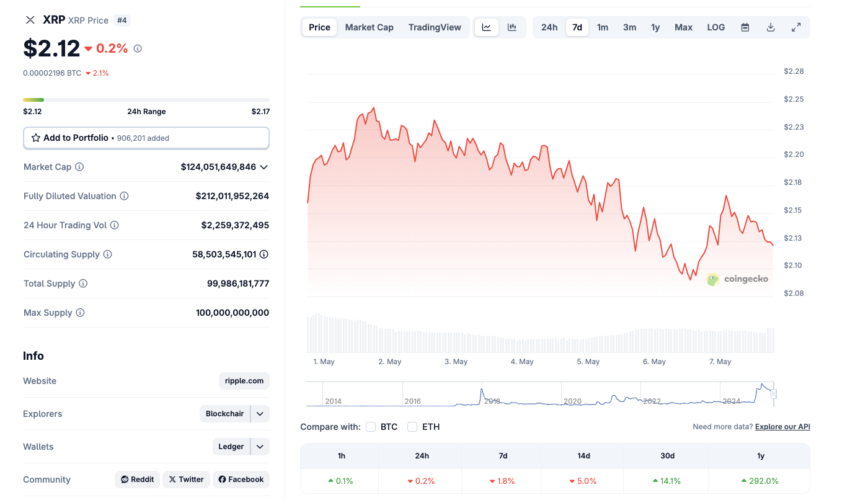Image resolution: width=868 pixels, height=500 pixels.
Task: Expand the Explorers dropdown arrow
Action: (260, 414)
